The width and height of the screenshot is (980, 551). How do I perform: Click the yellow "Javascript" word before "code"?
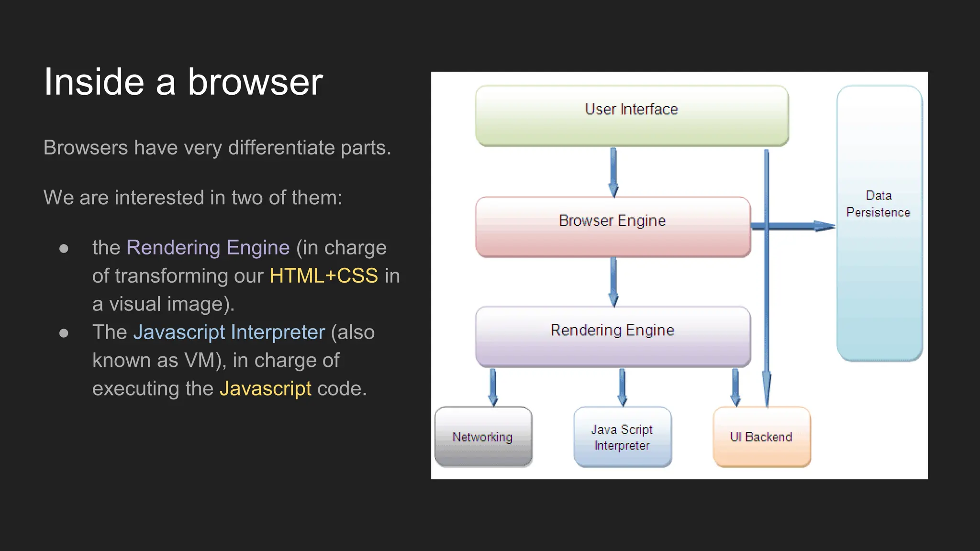pyautogui.click(x=265, y=388)
